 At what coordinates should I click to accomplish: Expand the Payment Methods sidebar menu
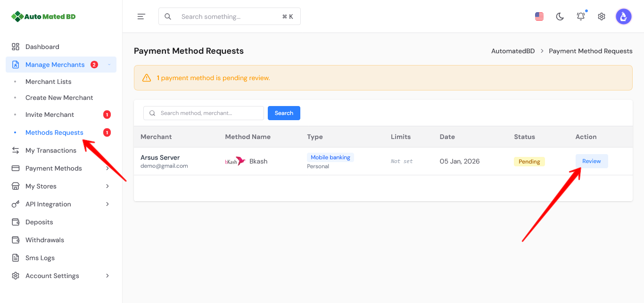point(53,168)
